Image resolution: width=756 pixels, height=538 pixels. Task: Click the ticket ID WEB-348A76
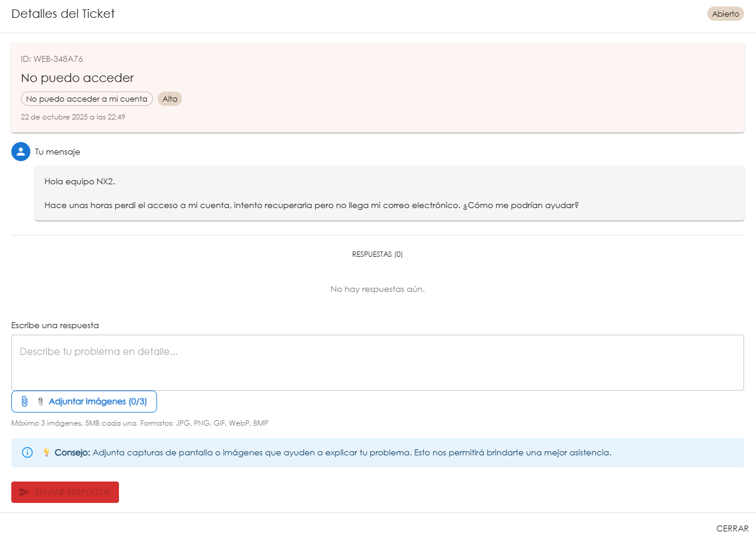click(x=52, y=59)
